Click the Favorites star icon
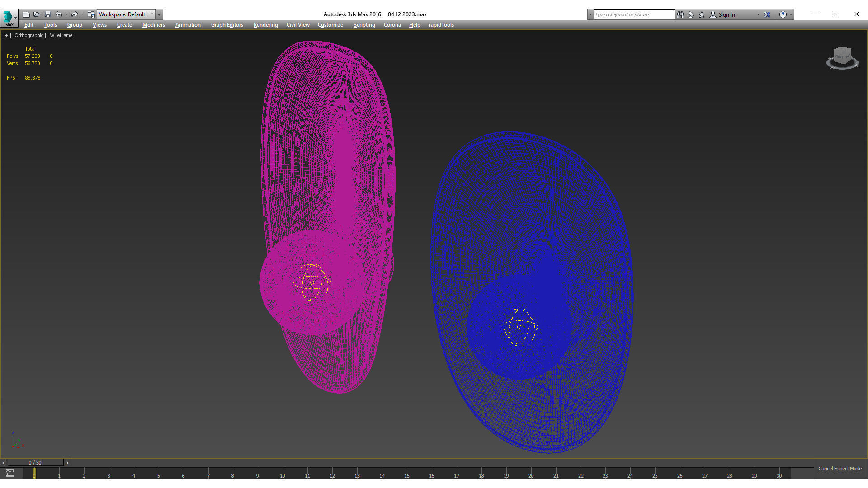The width and height of the screenshot is (868, 488). coord(702,14)
